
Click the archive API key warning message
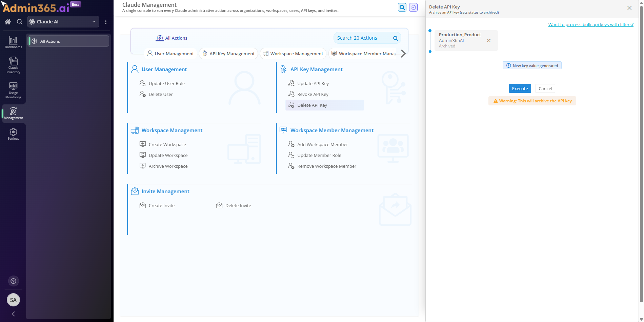coord(532,101)
